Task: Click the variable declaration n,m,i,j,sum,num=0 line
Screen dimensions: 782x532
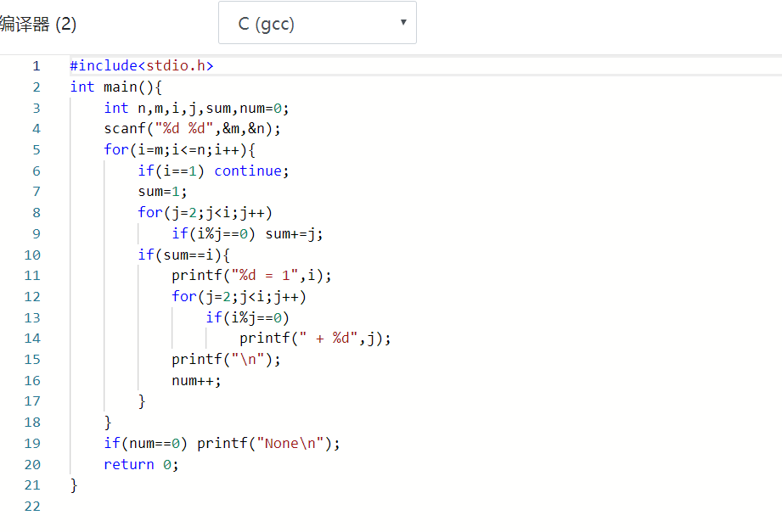Action: [x=196, y=109]
